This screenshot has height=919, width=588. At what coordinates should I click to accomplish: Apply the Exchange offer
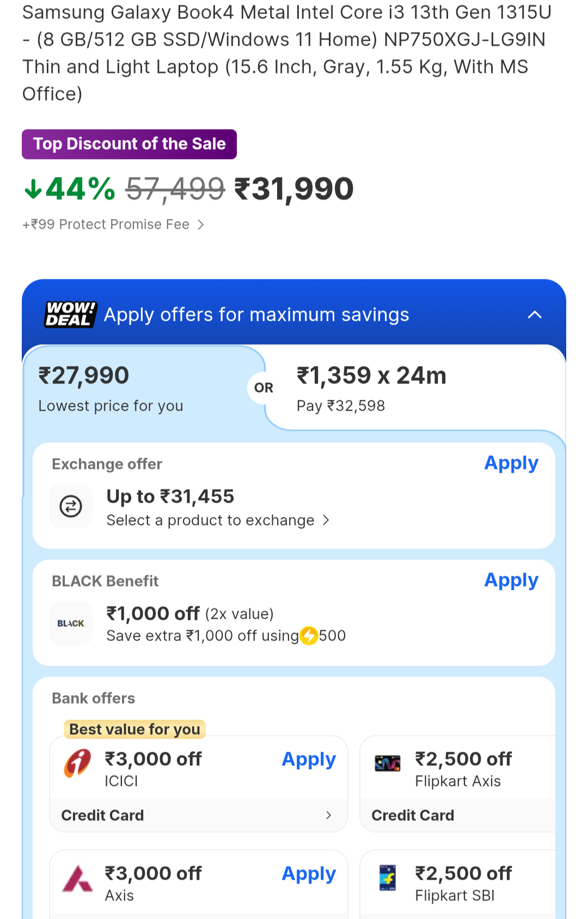[x=511, y=463]
